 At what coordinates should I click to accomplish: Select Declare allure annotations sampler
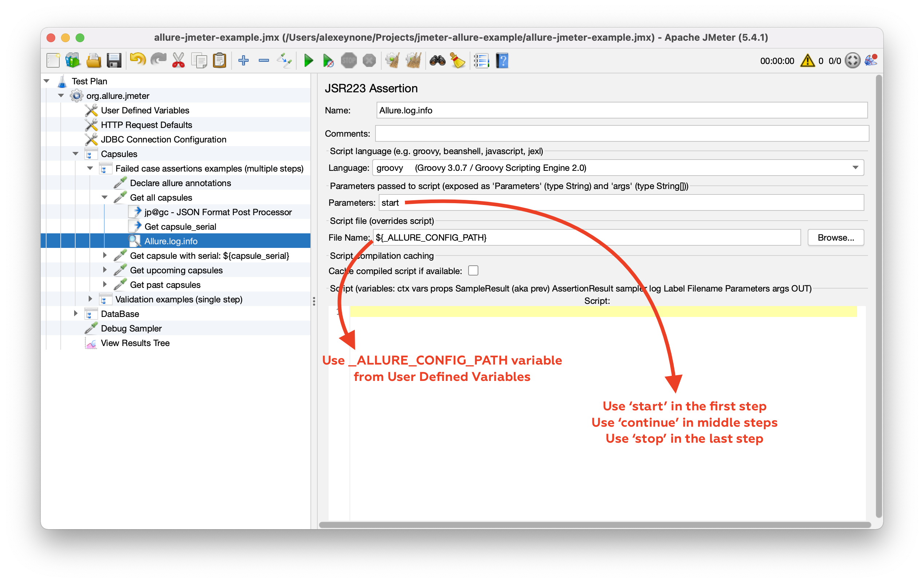180,183
